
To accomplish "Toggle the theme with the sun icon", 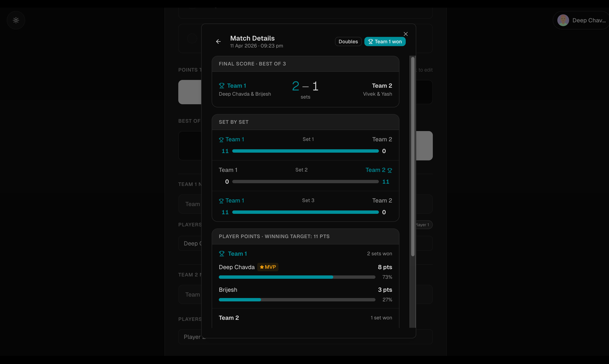I will point(15,20).
